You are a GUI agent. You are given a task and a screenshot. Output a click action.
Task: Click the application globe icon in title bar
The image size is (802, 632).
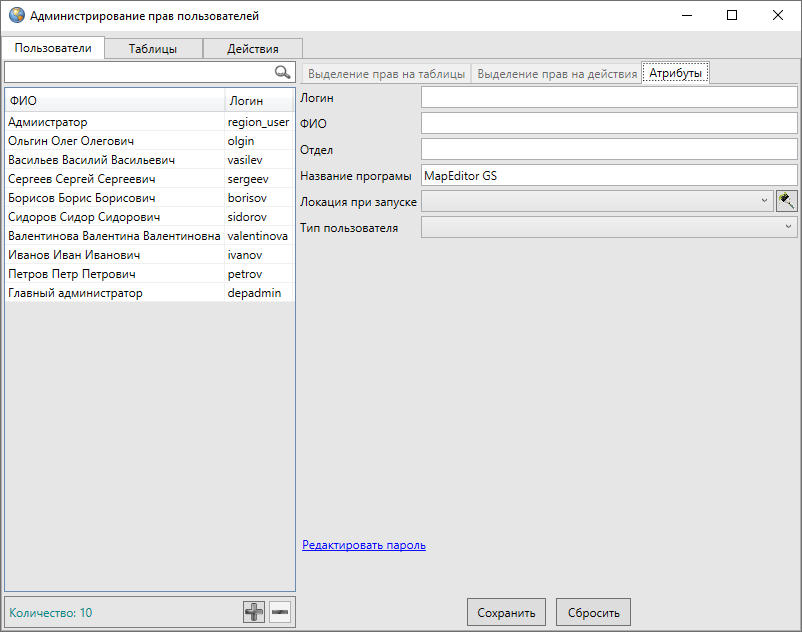click(16, 16)
